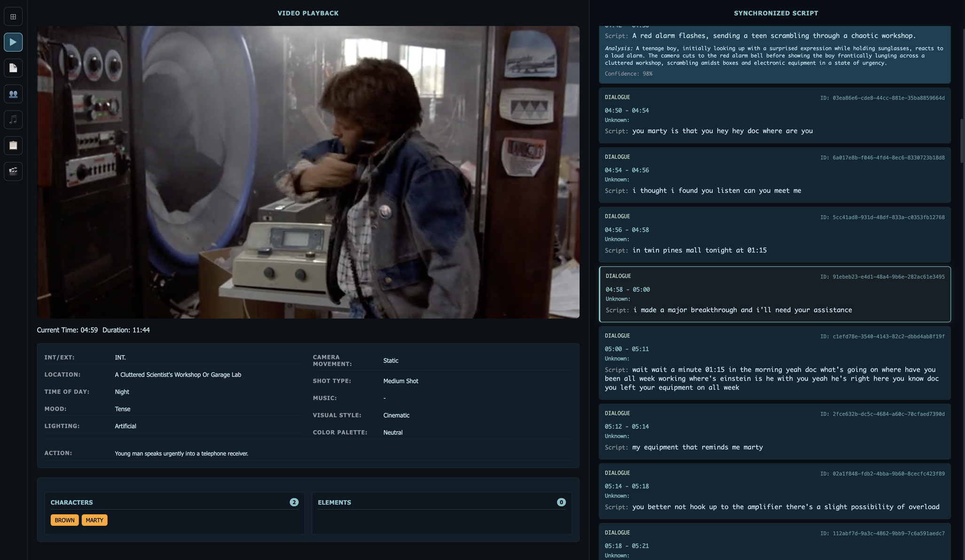
Task: Click the red alarm scene analysis card
Action: 774,54
